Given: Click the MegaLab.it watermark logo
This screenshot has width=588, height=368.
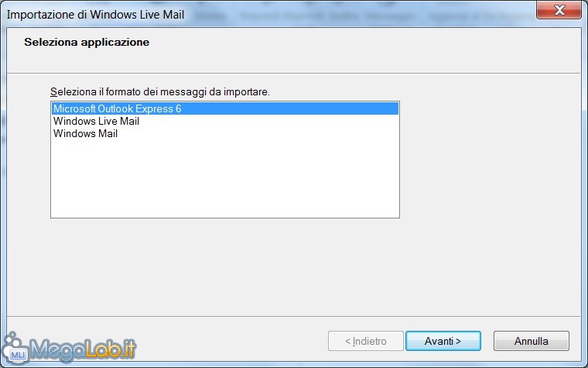Looking at the screenshot, I should point(70,349).
